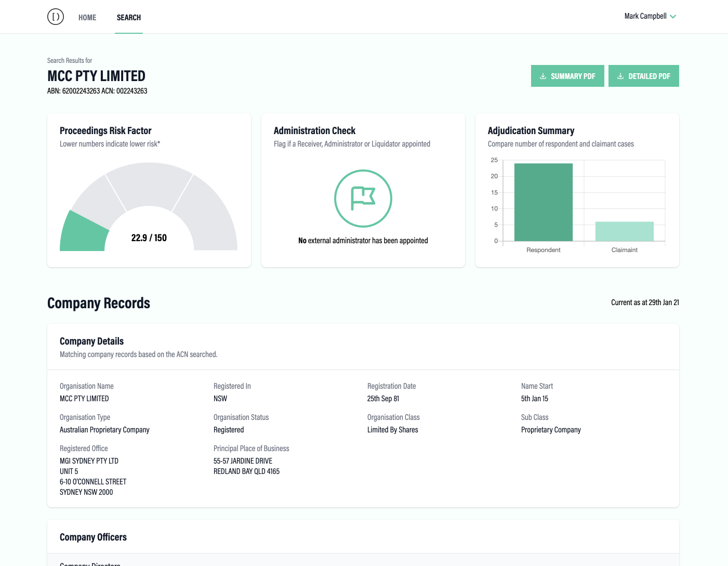The height and width of the screenshot is (566, 728).
Task: Click the 22.9 / 150 risk score
Action: pyautogui.click(x=149, y=238)
